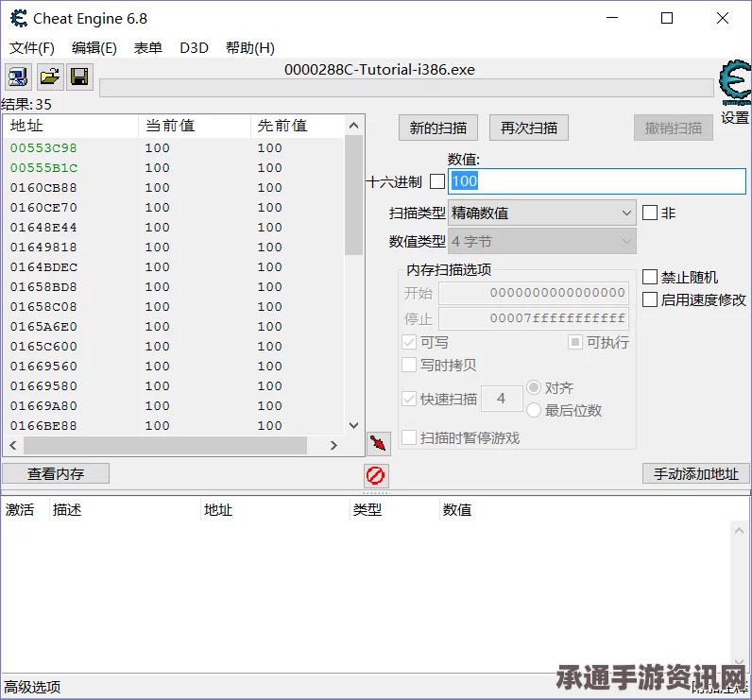Select the 最后位数 radio button
The image size is (752, 700).
(x=534, y=410)
